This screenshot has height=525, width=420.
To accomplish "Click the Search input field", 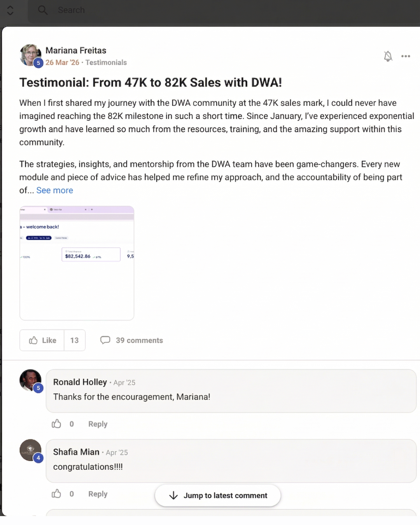I will [x=156, y=10].
